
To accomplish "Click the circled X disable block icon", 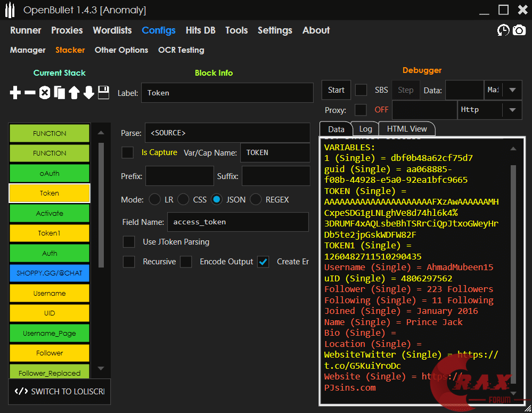I will coord(45,93).
